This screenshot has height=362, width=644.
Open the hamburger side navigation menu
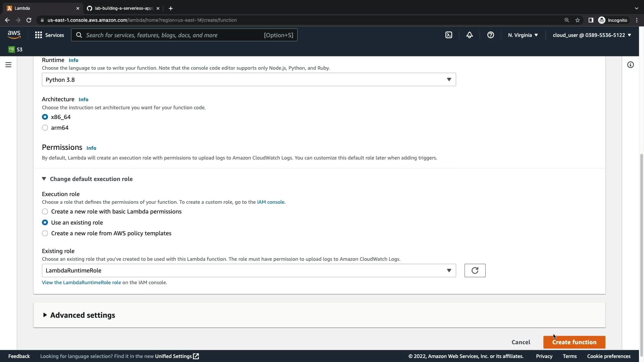[x=8, y=65]
